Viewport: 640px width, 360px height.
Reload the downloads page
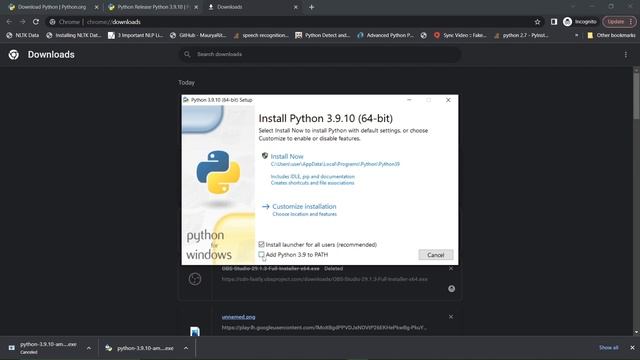tap(36, 22)
